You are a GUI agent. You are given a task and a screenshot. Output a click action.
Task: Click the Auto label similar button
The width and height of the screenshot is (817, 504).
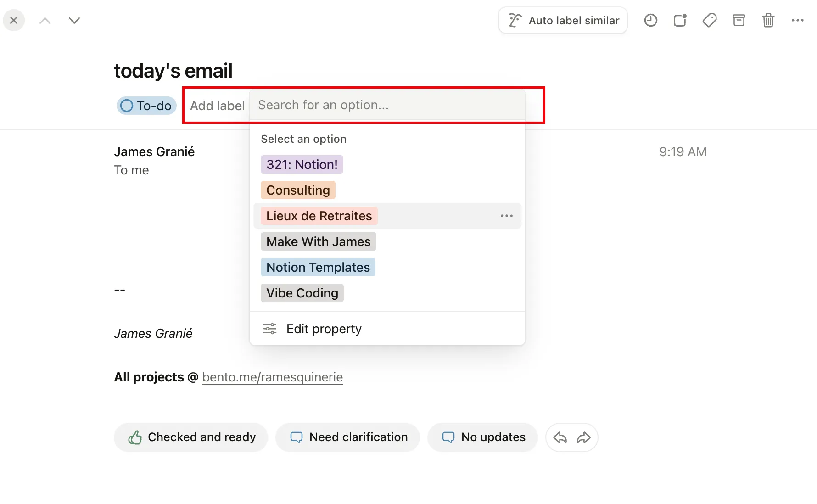pos(563,21)
